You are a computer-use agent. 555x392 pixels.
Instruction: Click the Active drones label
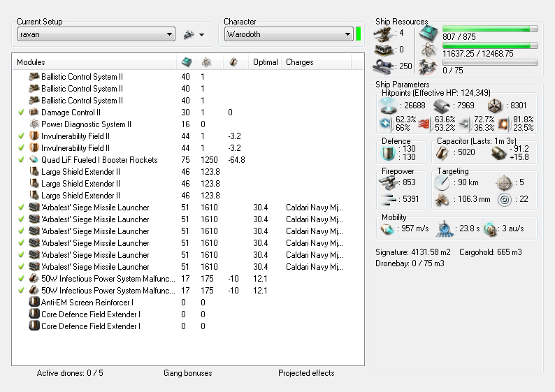point(69,373)
